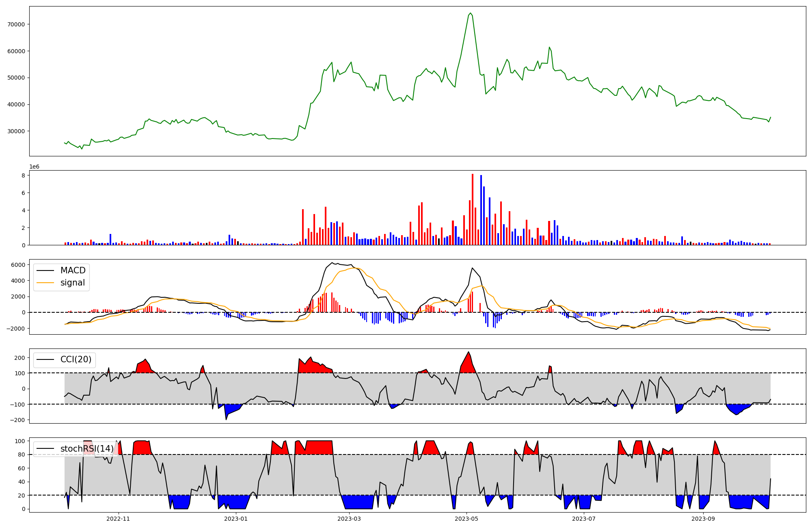Click the 6000 tick on MACD axis

(18, 265)
